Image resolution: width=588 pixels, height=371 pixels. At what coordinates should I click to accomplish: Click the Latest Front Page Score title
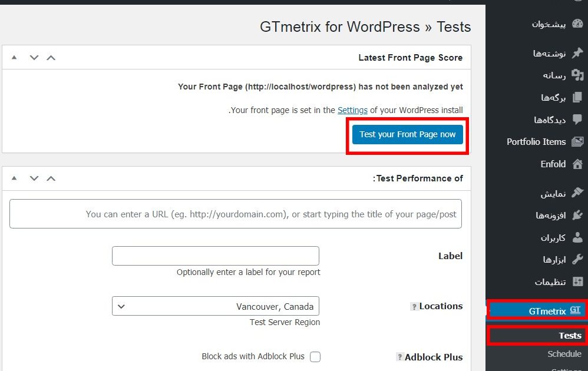[410, 58]
